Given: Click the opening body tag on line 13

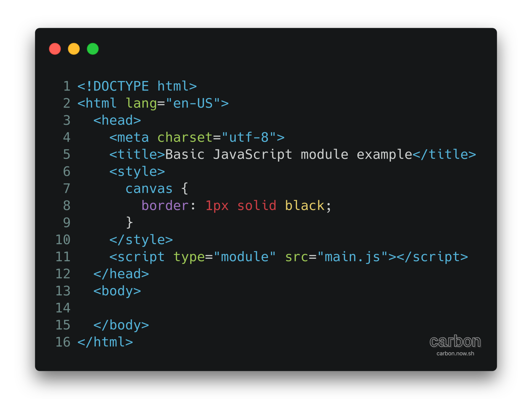Looking at the screenshot, I should tap(117, 291).
